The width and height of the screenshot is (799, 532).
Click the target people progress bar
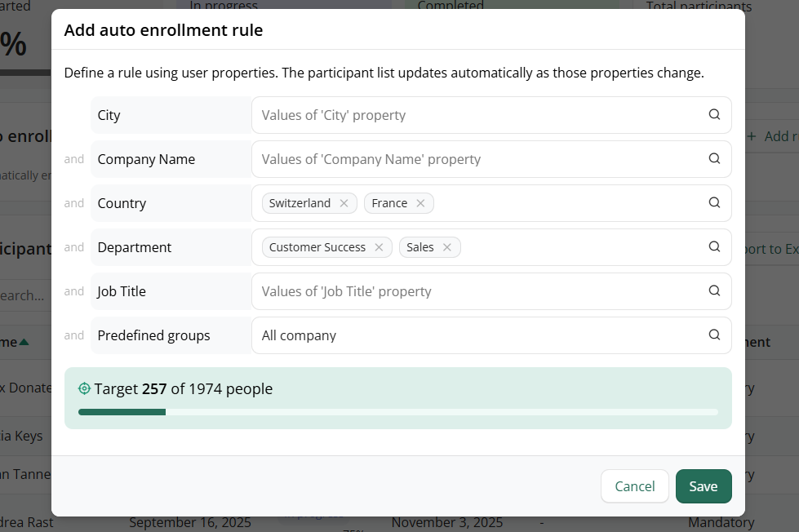tap(397, 412)
